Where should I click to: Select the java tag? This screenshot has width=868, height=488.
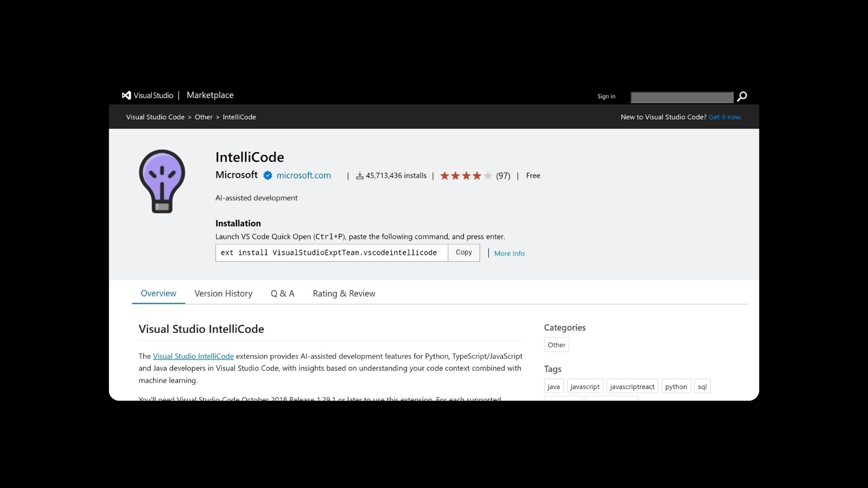pyautogui.click(x=554, y=387)
